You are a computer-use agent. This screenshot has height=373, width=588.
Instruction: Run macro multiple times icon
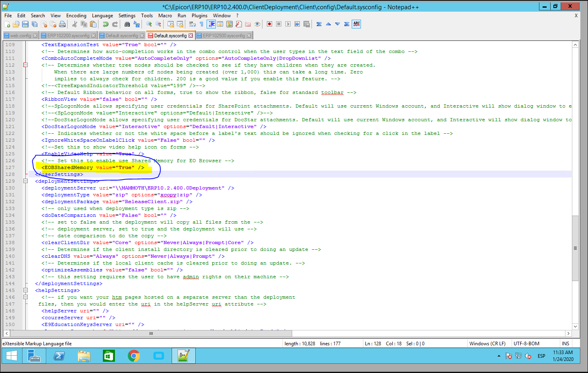coord(297,24)
